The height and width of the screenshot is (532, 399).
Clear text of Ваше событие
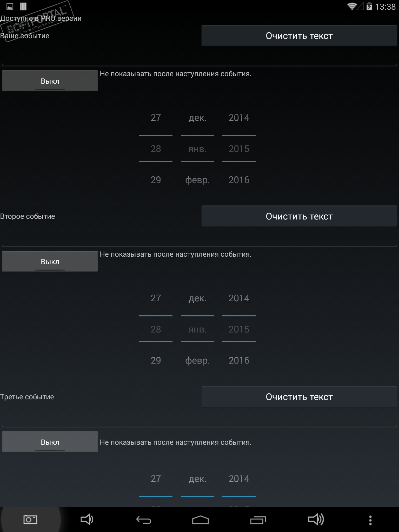pos(299,36)
